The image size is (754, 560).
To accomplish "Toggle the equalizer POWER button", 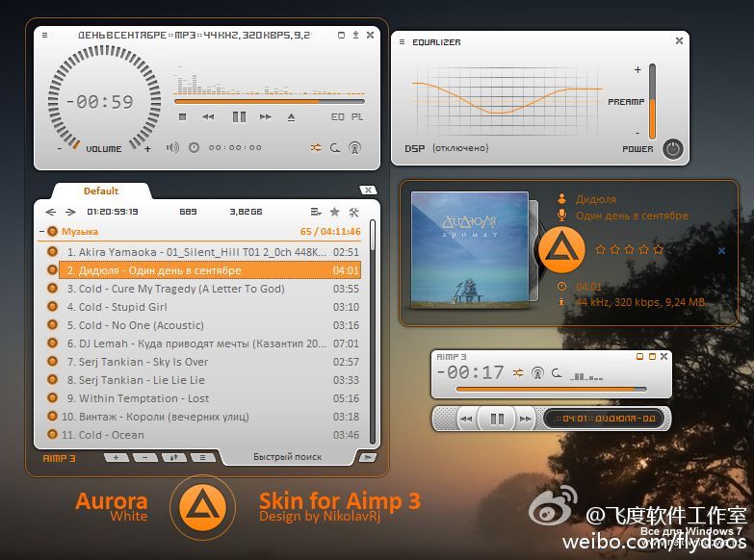I will pos(673,149).
